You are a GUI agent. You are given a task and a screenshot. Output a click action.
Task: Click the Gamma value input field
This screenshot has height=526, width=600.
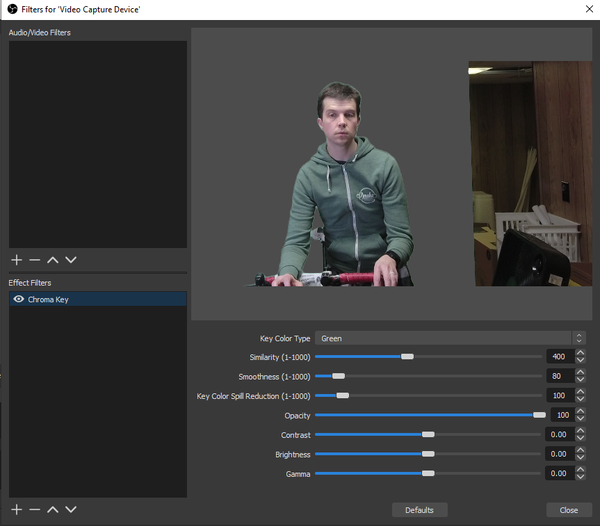(559, 473)
